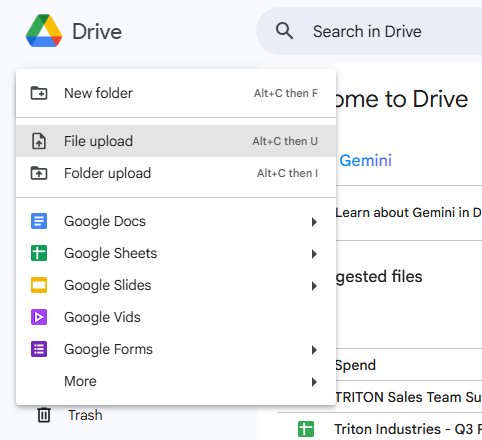Open Trash in the sidebar
Screen dimensions: 482x440
click(x=85, y=415)
